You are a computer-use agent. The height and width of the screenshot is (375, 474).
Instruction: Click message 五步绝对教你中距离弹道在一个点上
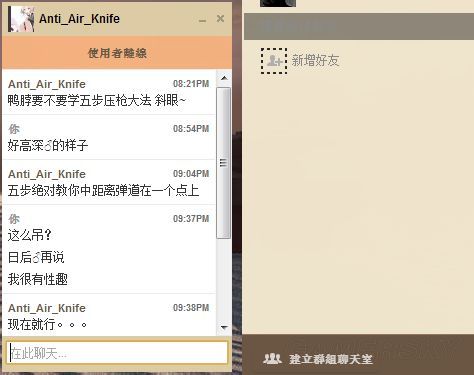coord(103,191)
